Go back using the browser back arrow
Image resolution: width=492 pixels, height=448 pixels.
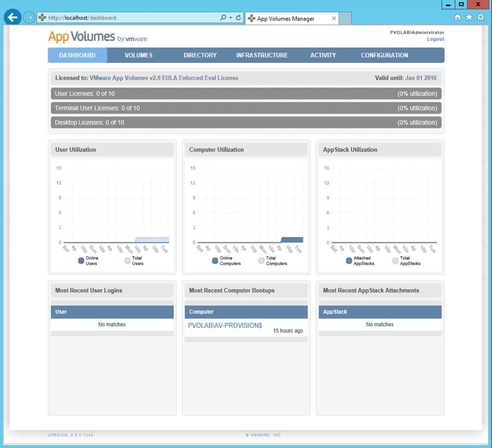click(x=13, y=18)
